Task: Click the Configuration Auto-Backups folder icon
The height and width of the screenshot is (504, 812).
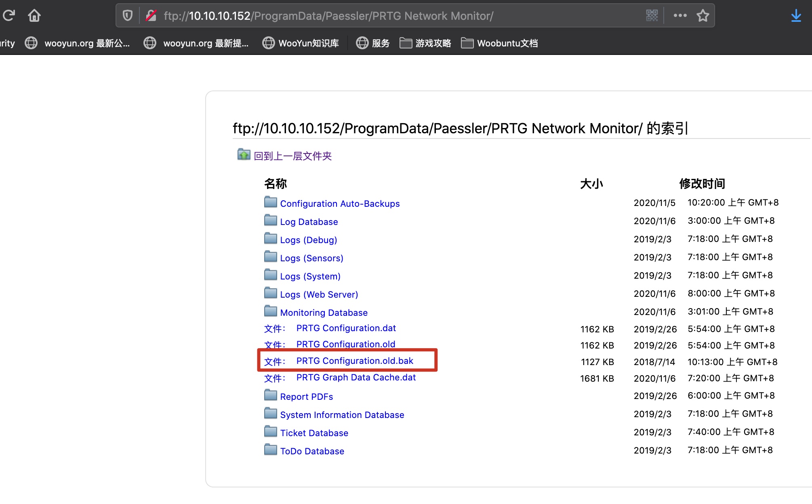Action: click(270, 202)
